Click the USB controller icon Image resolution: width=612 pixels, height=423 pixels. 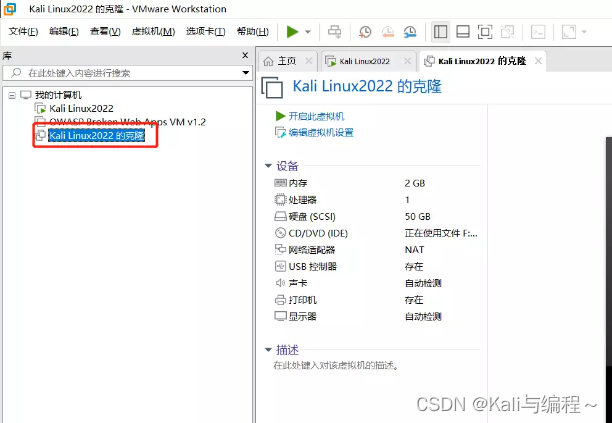(x=280, y=266)
